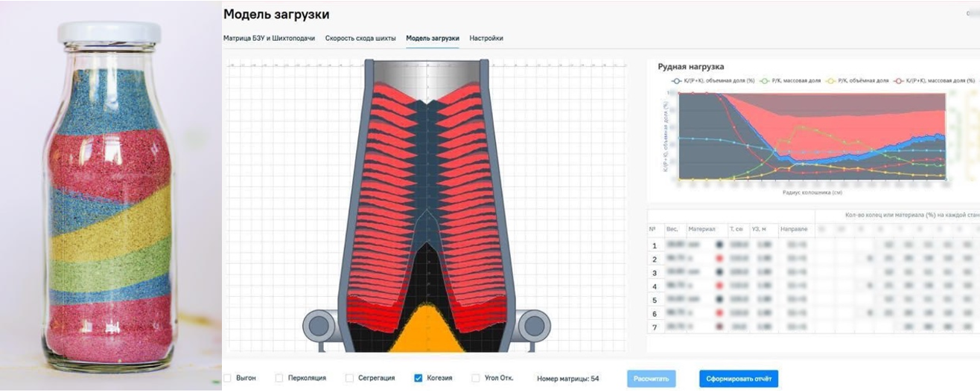Select row 5 in the loading table
The image size is (980, 392).
click(654, 300)
